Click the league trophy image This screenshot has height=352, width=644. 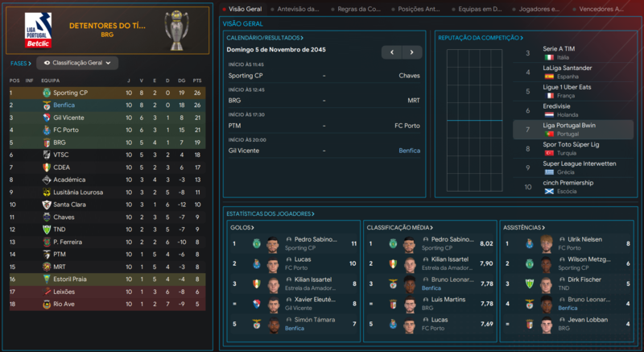(x=177, y=30)
